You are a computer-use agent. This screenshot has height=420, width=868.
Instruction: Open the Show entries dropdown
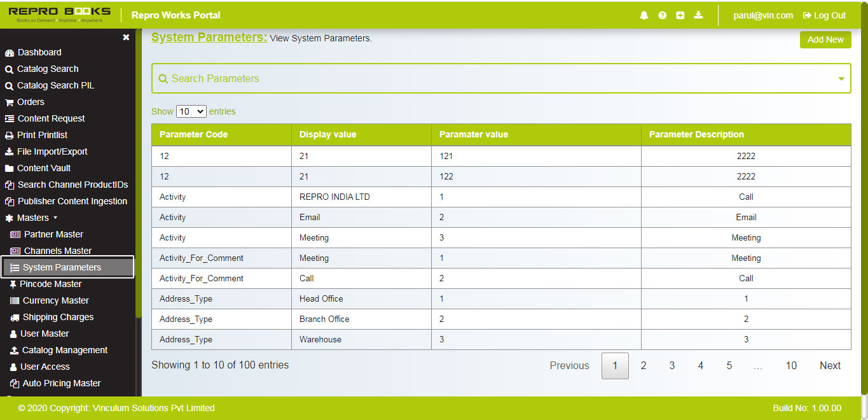pyautogui.click(x=191, y=111)
